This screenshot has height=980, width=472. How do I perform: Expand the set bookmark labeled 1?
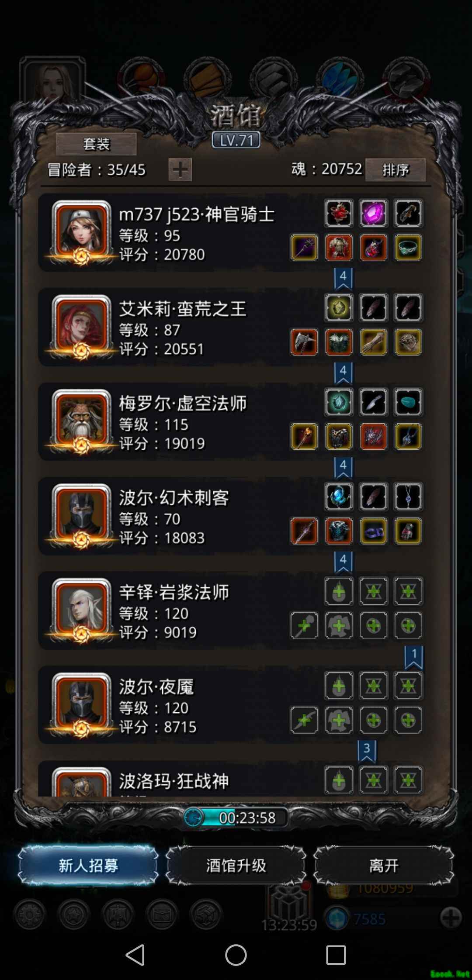click(413, 658)
